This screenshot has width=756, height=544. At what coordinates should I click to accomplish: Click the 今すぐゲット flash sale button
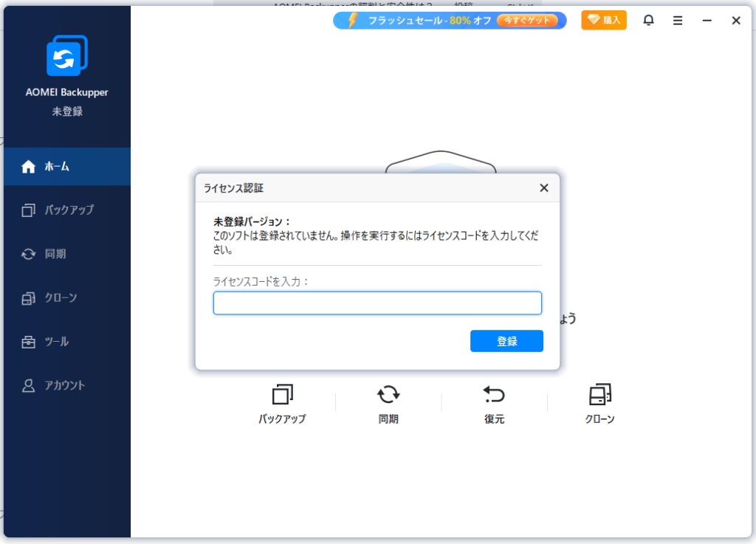(x=527, y=20)
